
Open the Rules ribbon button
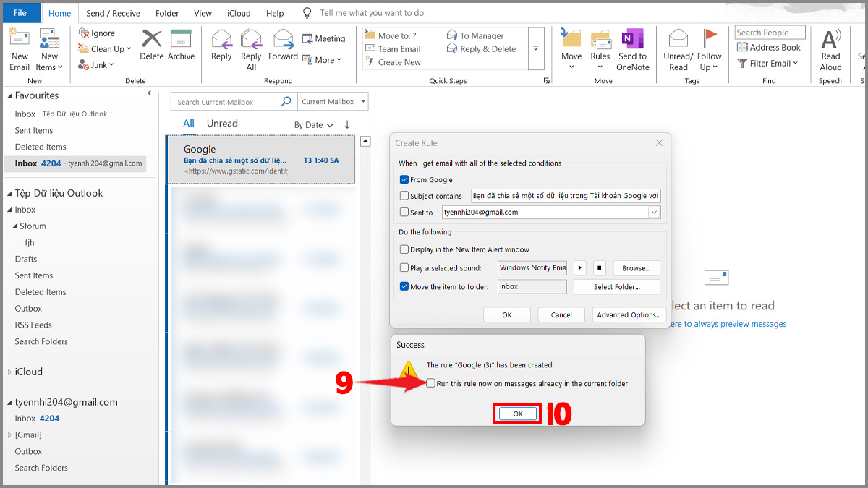600,50
